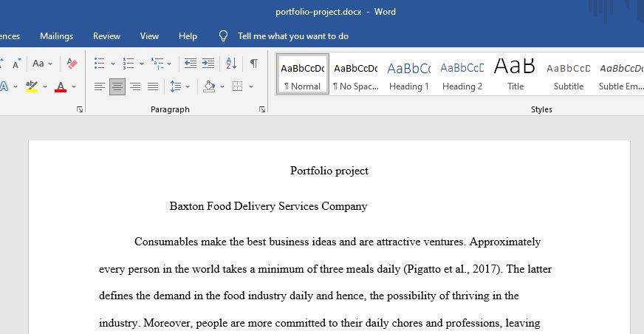Switch to the Mailings tab
644x334 pixels.
tap(56, 36)
